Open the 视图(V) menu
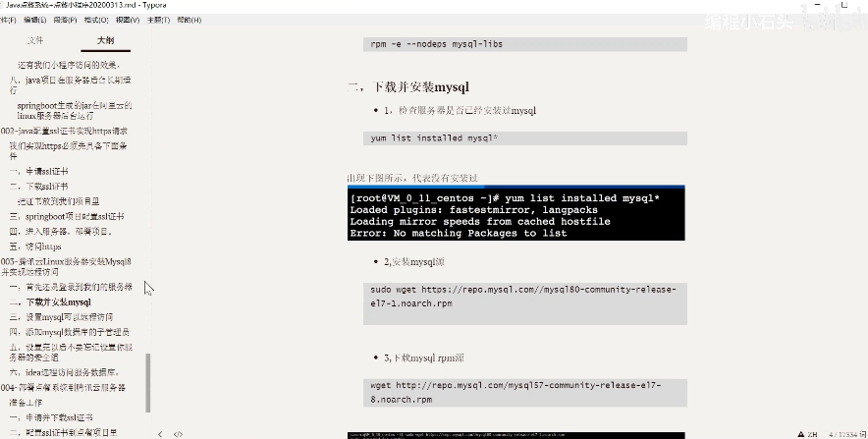 click(x=128, y=20)
